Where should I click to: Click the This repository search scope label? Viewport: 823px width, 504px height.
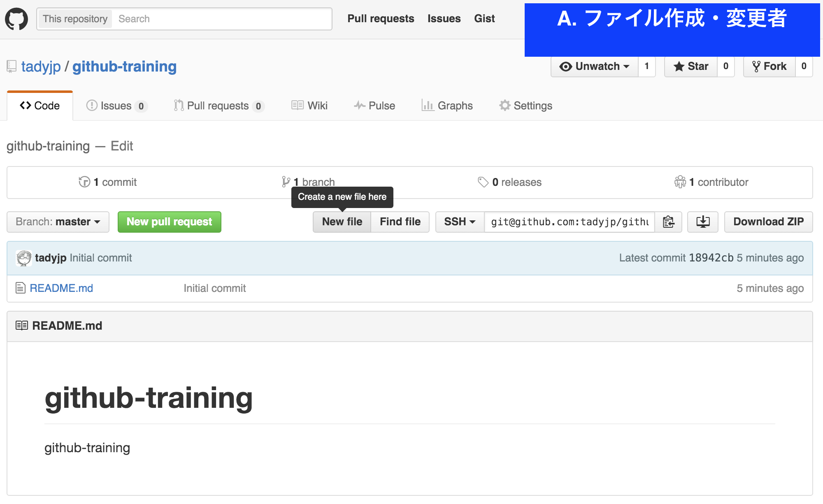pos(75,19)
